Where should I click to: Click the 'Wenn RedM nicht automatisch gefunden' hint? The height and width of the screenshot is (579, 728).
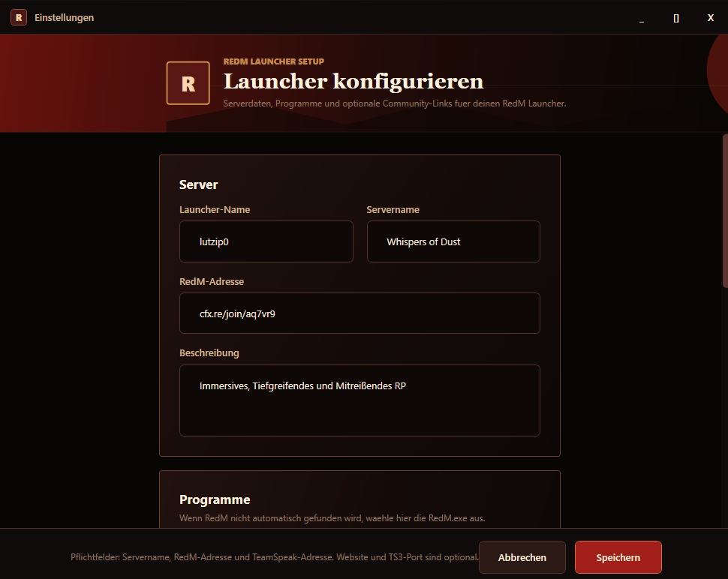point(332,518)
